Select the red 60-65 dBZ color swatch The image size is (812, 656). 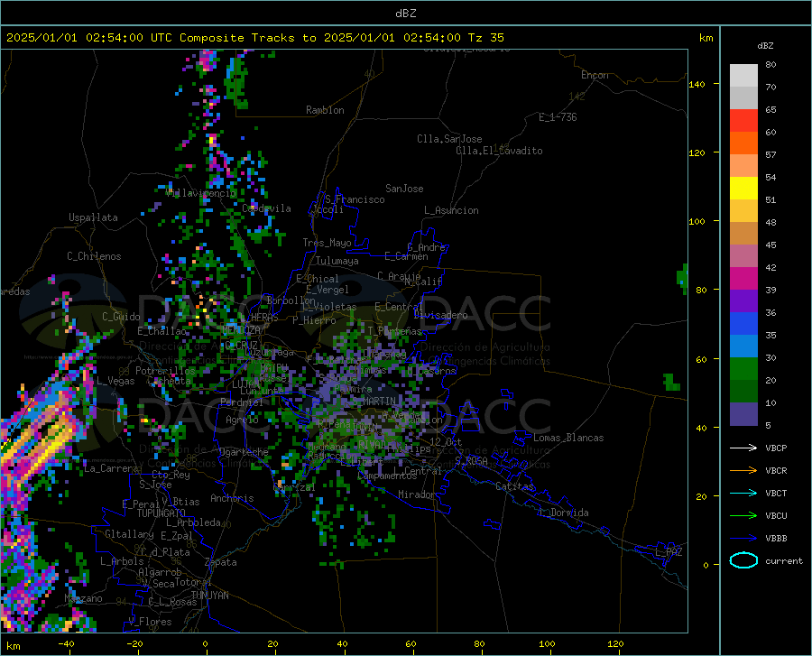[x=743, y=121]
